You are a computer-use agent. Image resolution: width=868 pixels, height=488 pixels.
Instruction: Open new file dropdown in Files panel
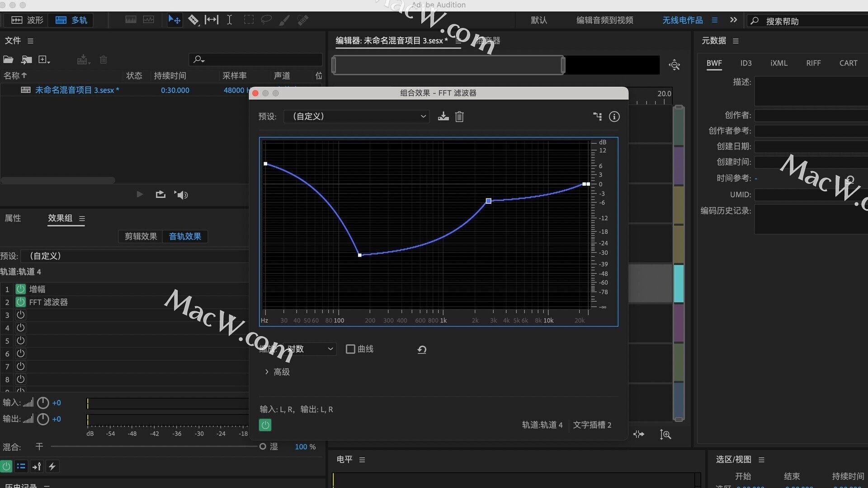44,60
